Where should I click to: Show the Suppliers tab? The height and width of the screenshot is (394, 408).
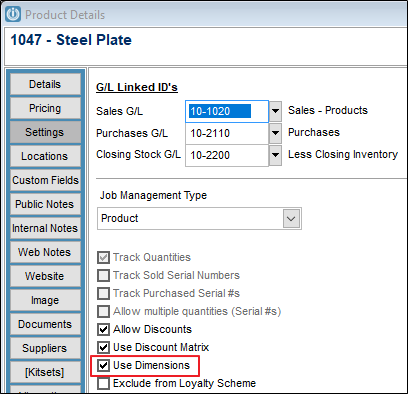tap(45, 348)
